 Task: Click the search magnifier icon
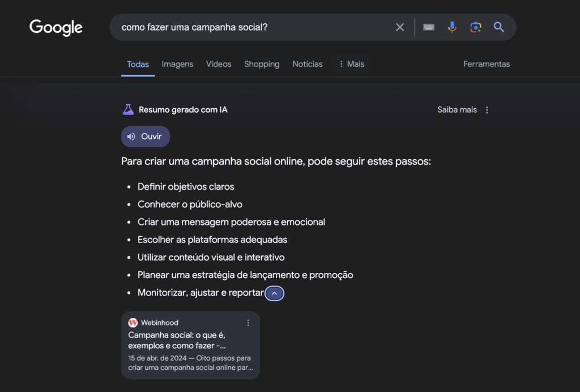[498, 27]
